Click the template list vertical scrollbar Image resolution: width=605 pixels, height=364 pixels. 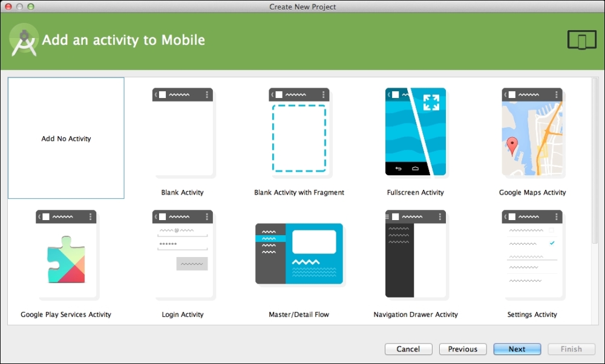(595, 161)
